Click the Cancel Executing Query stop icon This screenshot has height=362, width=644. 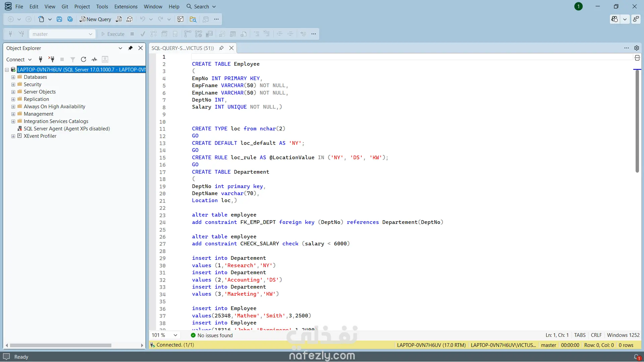(132, 34)
